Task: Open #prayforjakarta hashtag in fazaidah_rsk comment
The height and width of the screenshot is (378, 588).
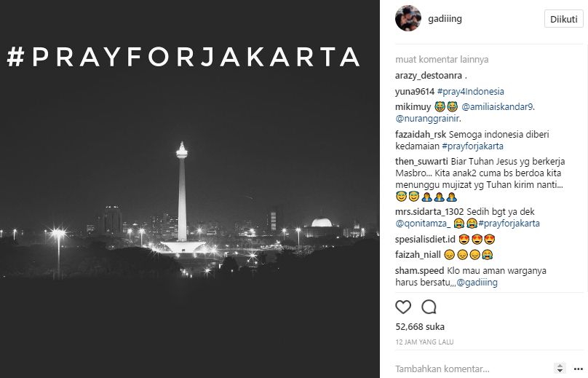Action: coord(472,146)
